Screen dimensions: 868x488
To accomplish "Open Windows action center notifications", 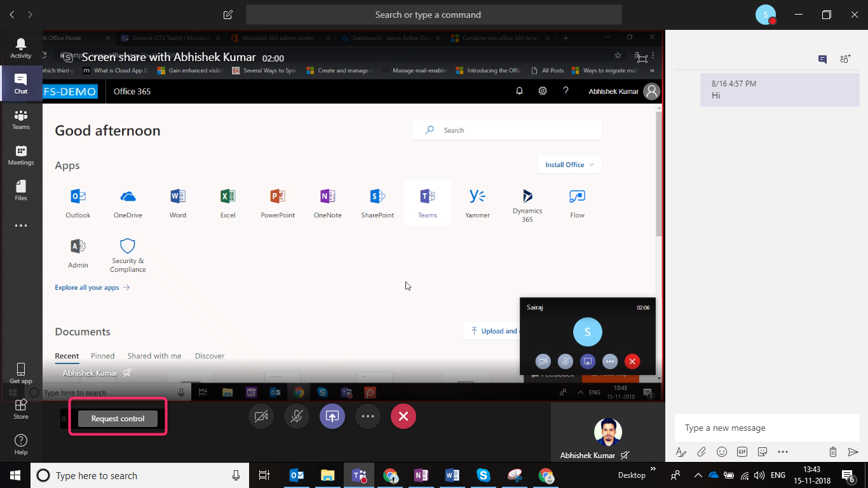I will [x=849, y=475].
